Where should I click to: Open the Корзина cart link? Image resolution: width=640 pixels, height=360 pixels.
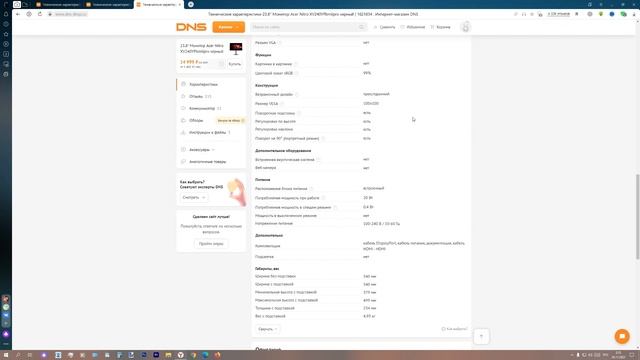[x=440, y=27]
